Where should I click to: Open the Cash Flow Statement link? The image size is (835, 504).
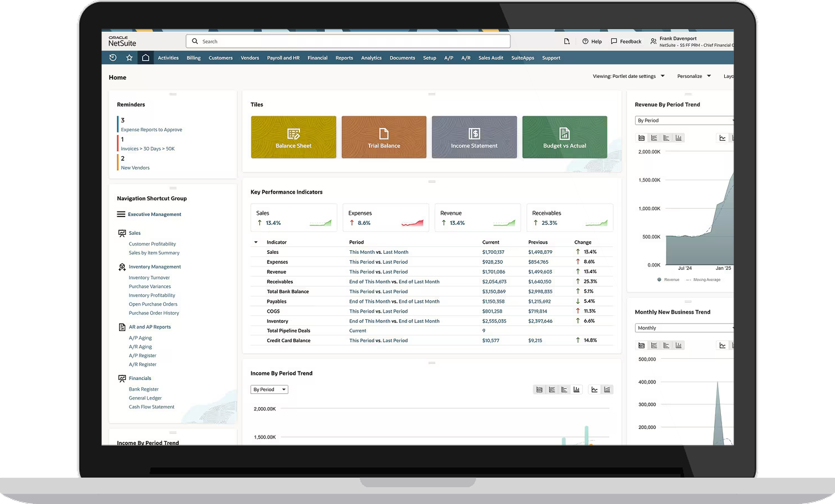click(x=151, y=407)
